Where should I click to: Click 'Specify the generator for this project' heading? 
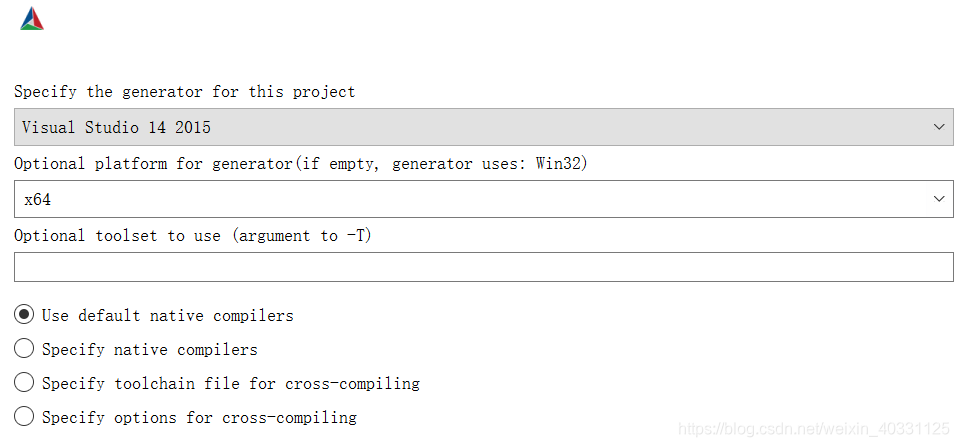point(185,92)
